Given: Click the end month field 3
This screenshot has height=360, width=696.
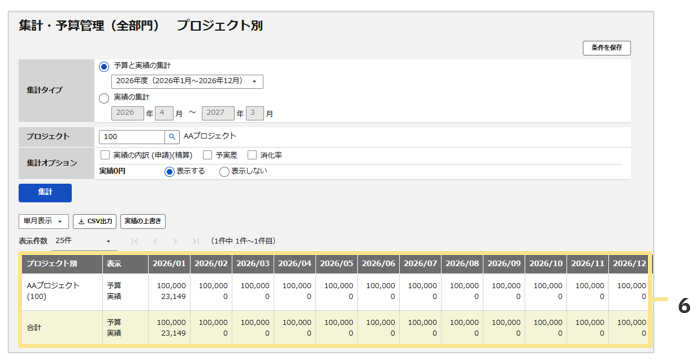Looking at the screenshot, I should coord(255,113).
